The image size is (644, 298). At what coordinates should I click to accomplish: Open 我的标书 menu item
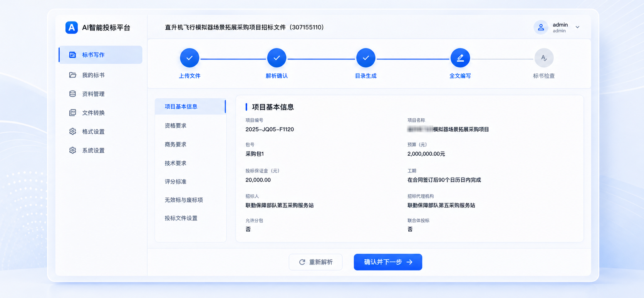click(101, 75)
